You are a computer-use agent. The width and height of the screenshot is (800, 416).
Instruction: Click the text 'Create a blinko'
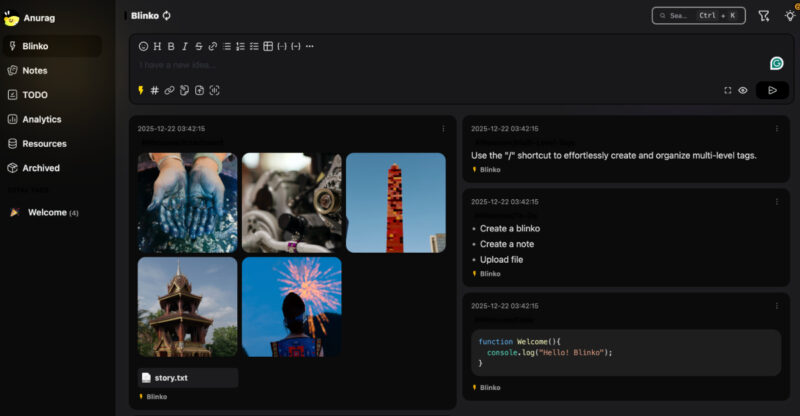click(510, 229)
